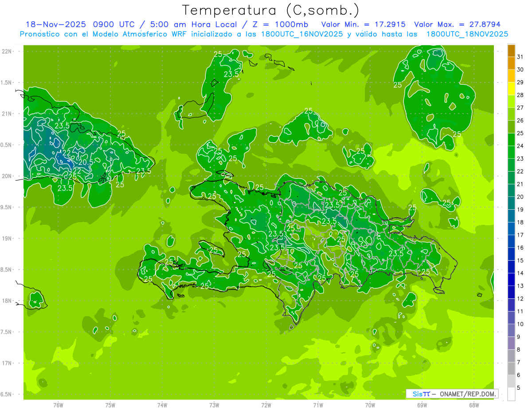Click the '73W' longitude axis label
This screenshot has height=411, width=532.
214,405
